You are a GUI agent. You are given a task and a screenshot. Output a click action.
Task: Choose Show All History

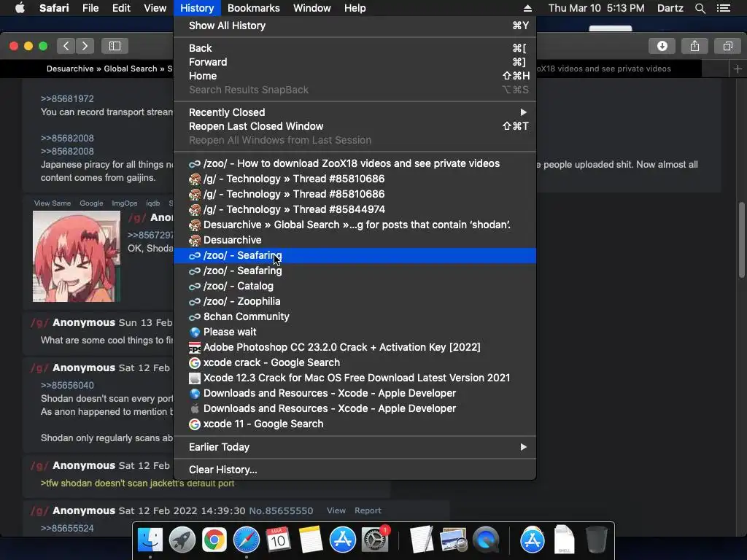point(355,26)
